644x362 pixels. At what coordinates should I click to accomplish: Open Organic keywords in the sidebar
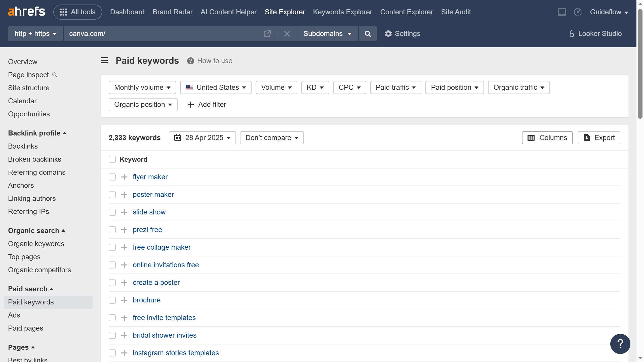36,244
